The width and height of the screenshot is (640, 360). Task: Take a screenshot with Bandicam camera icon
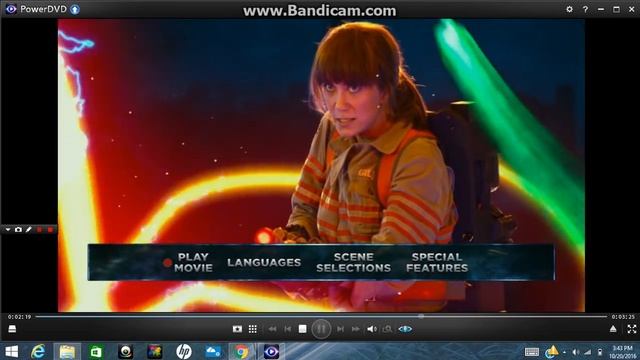[18, 230]
